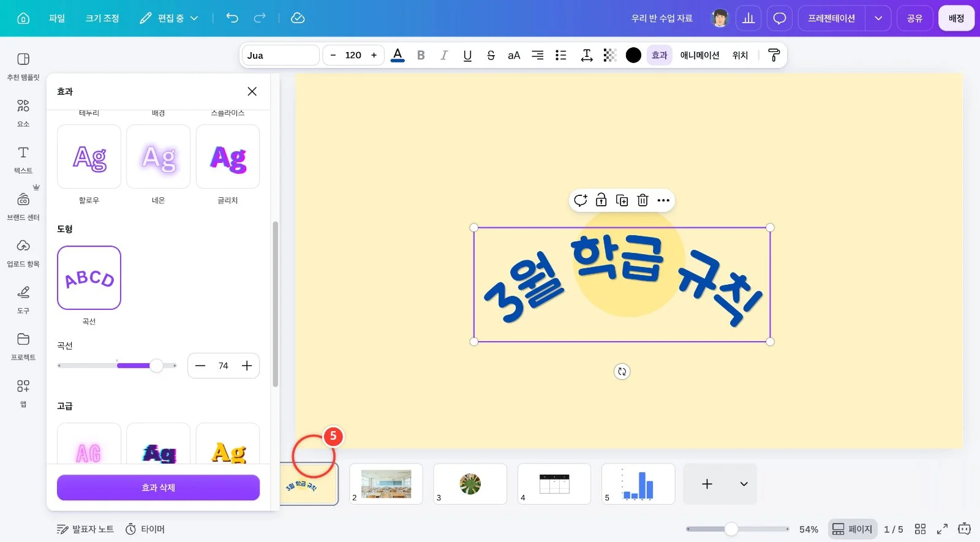Expand the 프레젠테이션 options arrow
The width and height of the screenshot is (980, 542).
click(x=878, y=18)
